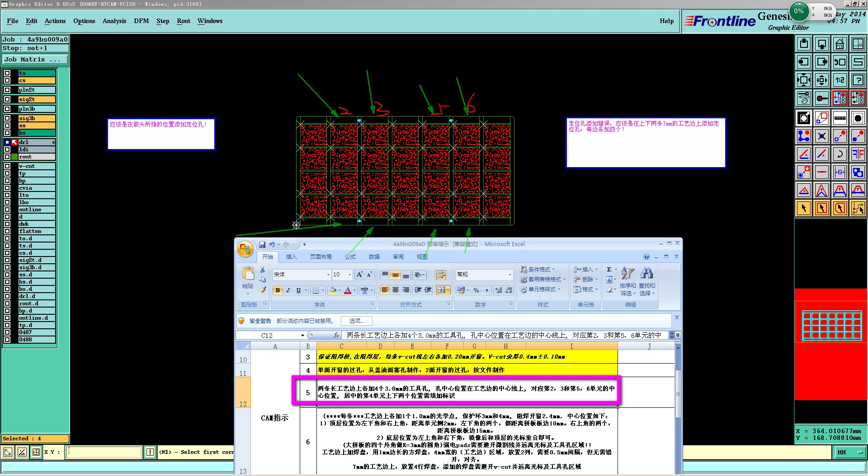
Task: Open the 条件格式 conditional formatting dropdown
Action: (x=538, y=270)
